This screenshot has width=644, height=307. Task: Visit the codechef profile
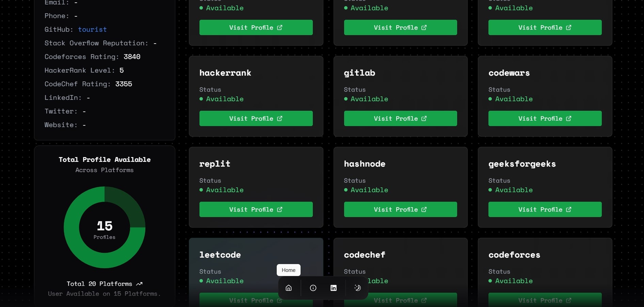(400, 300)
